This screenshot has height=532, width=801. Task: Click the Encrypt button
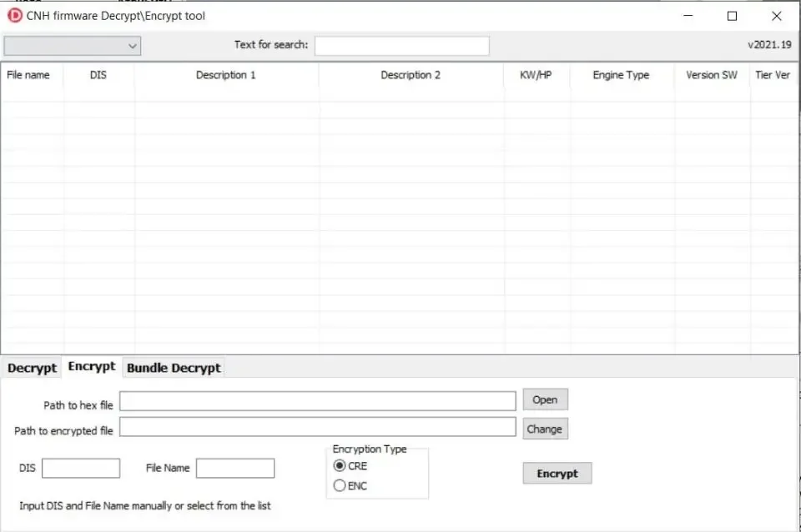[557, 474]
